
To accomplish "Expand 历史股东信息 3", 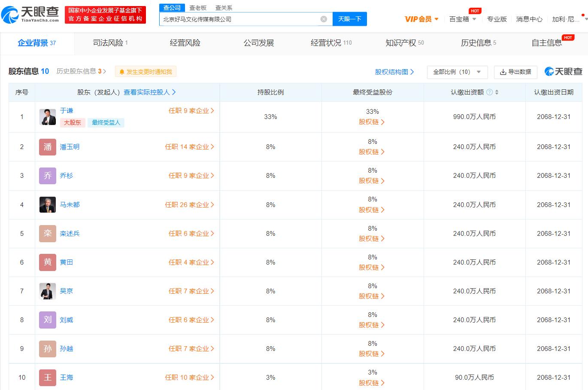I will (81, 71).
